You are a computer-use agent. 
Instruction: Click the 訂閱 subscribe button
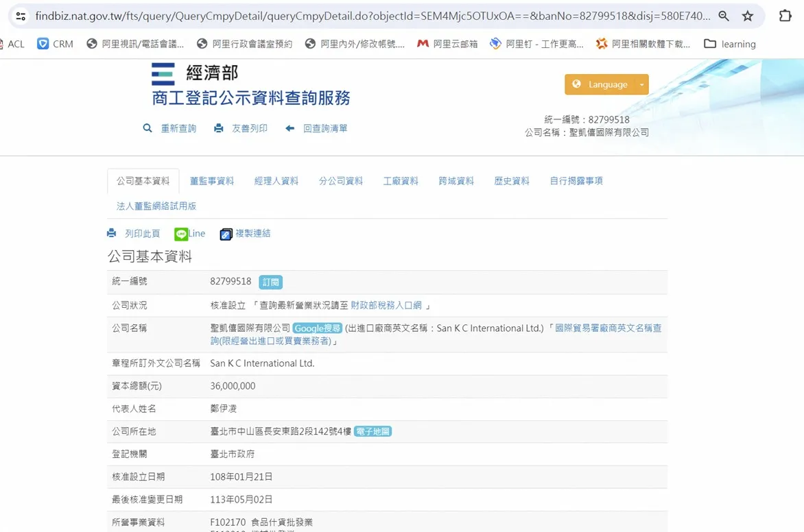pyautogui.click(x=270, y=282)
